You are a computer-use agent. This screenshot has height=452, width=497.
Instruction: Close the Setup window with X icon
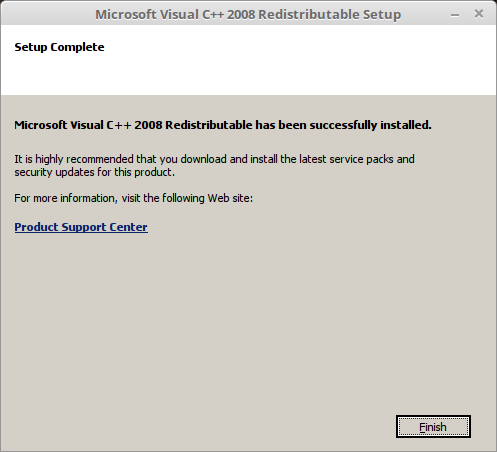[x=479, y=14]
